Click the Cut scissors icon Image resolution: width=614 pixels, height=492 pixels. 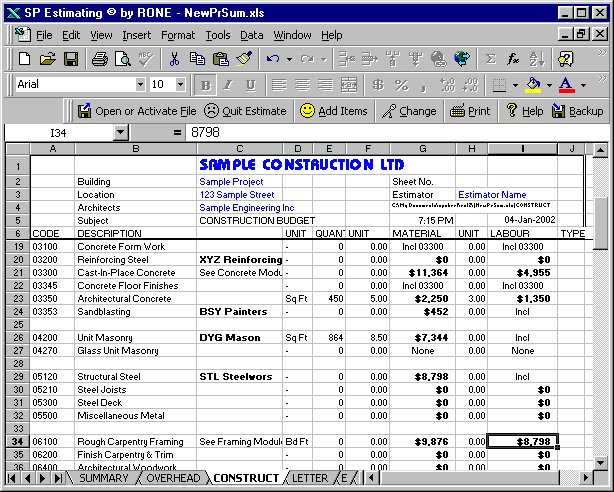(174, 59)
